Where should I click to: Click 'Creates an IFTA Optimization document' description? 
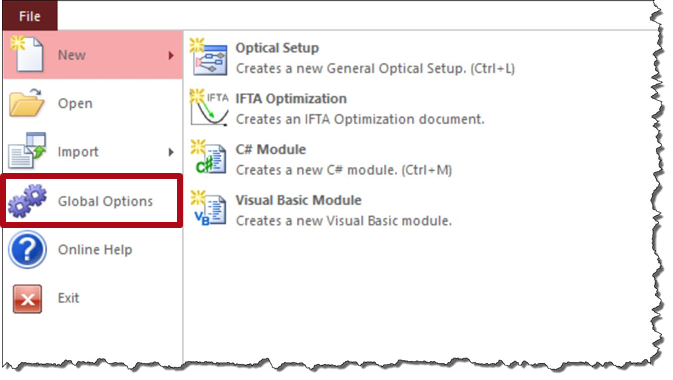360,119
